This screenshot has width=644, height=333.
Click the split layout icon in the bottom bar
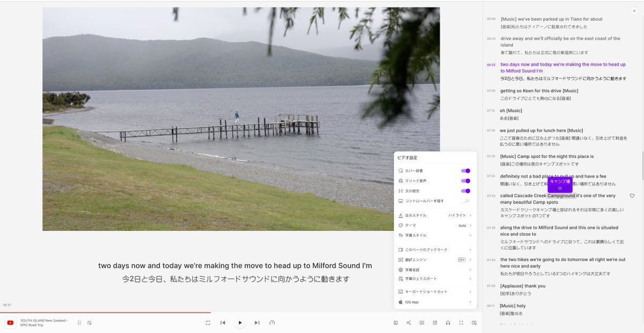point(435,323)
